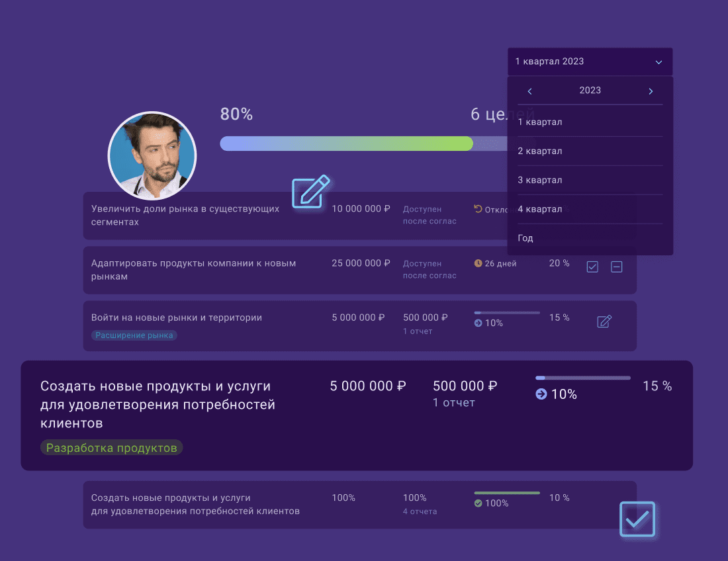Image resolution: width=728 pixels, height=561 pixels.
Task: Click the '26 дней' deadline text
Action: click(500, 263)
